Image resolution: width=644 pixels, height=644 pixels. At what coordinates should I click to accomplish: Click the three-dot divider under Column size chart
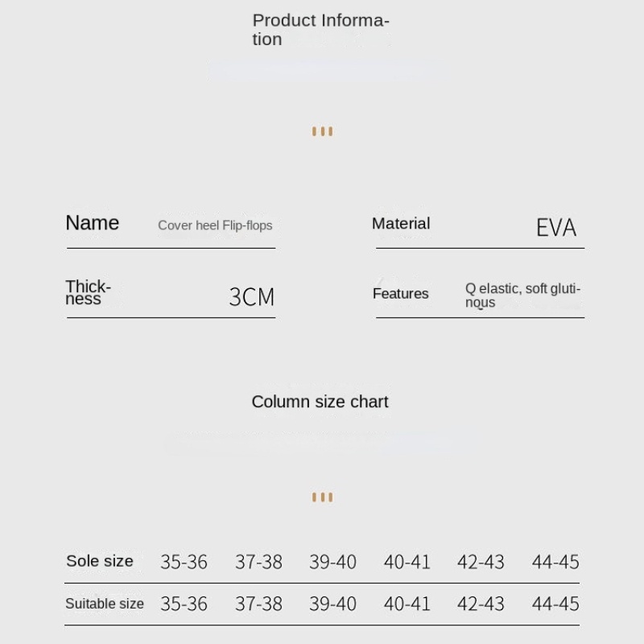tap(323, 497)
